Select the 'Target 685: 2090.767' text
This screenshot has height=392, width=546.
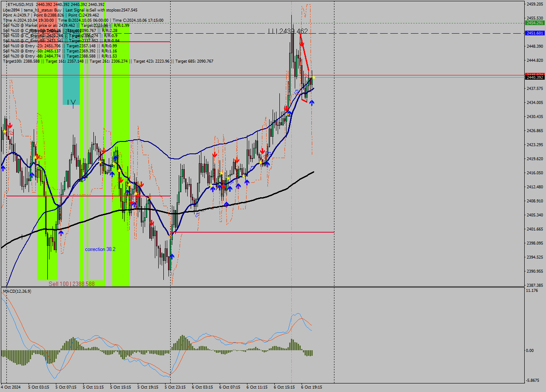[x=194, y=61]
